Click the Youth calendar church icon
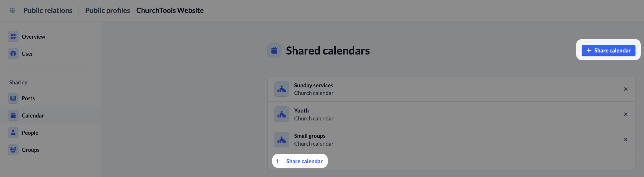 click(281, 114)
